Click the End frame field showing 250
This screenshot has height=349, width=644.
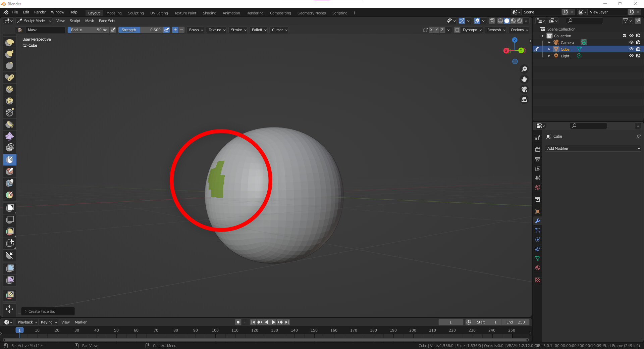click(516, 322)
